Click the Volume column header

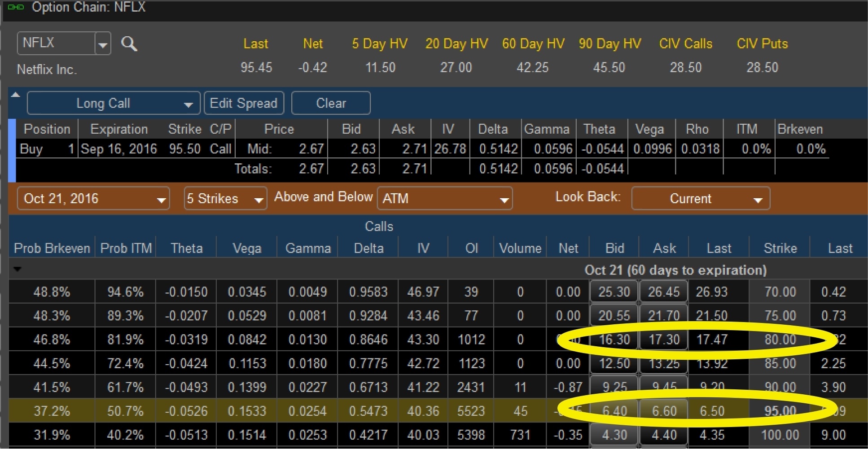click(x=520, y=248)
